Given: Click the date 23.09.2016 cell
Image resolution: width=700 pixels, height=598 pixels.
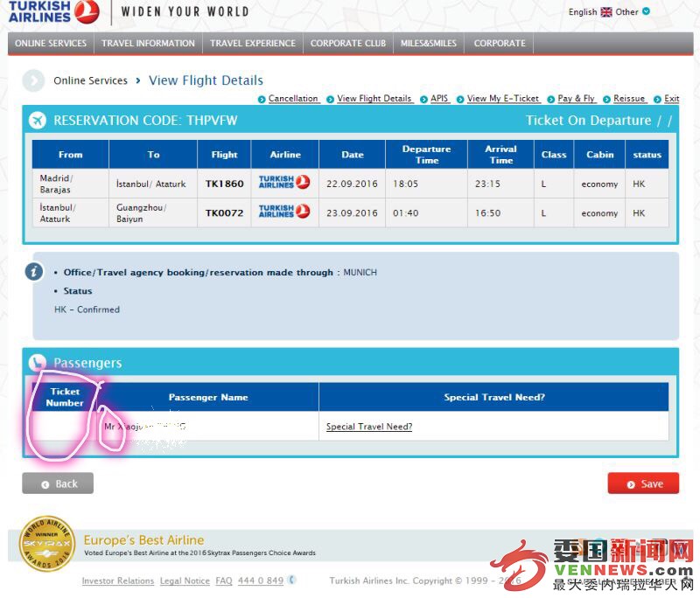Looking at the screenshot, I should 353,213.
